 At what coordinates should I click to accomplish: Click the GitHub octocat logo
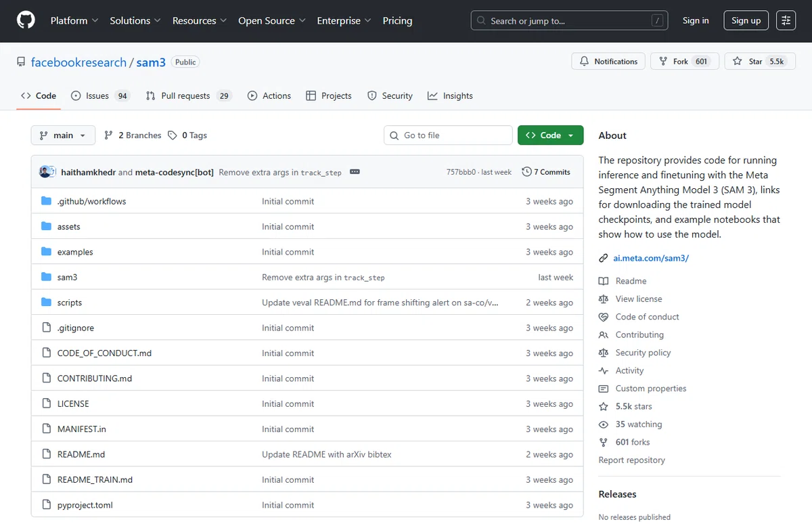coord(26,20)
